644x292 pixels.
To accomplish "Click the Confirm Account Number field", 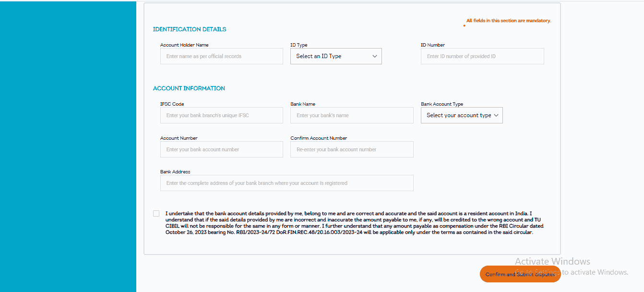I will coord(352,149).
